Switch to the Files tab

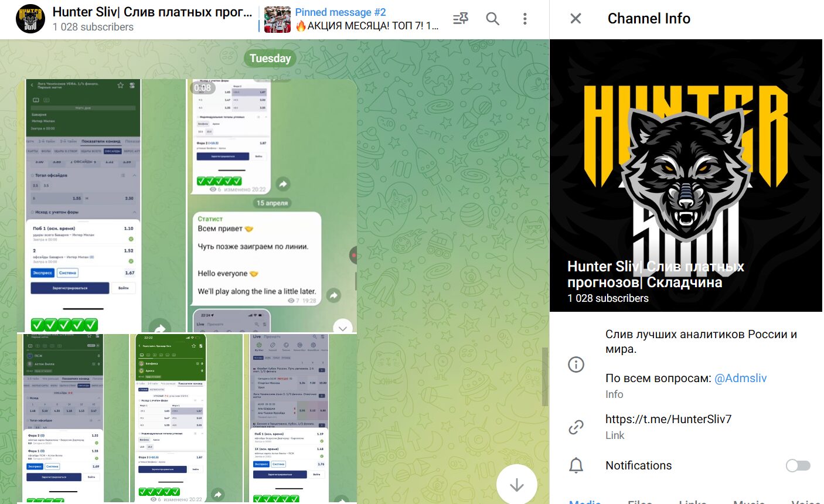point(639,501)
